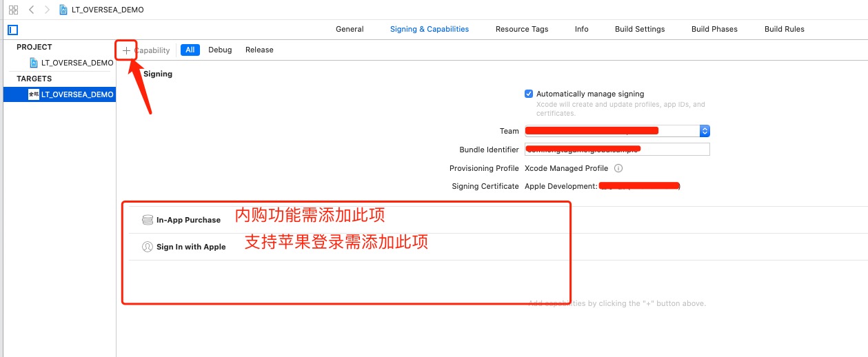The height and width of the screenshot is (357, 868).
Task: Select the Release configuration filter
Action: tap(259, 50)
